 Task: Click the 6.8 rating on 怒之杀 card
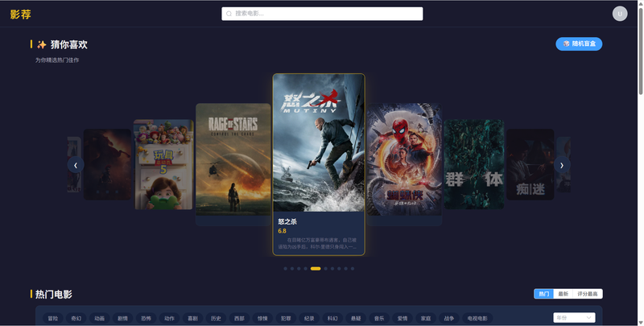(283, 231)
